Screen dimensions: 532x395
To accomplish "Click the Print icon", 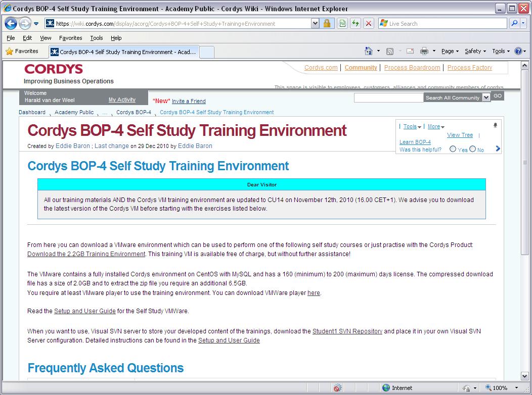I will click(x=424, y=51).
